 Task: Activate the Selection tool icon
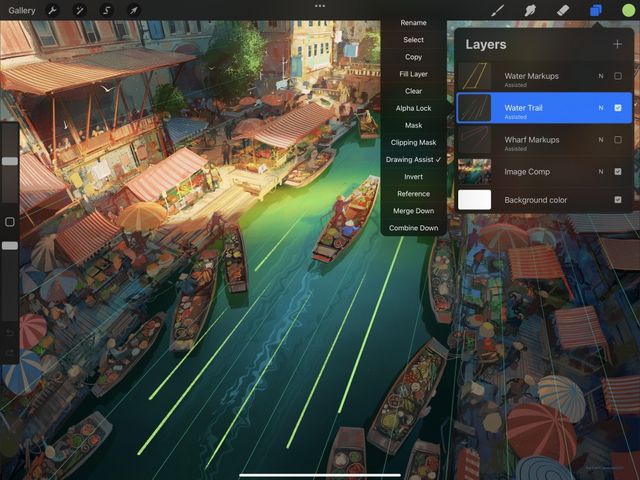pos(107,10)
